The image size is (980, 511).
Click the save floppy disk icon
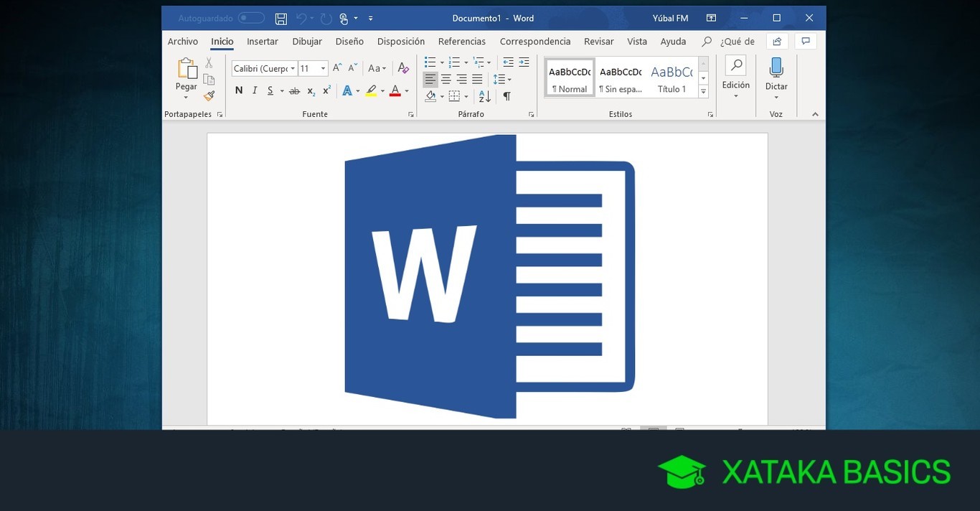281,18
